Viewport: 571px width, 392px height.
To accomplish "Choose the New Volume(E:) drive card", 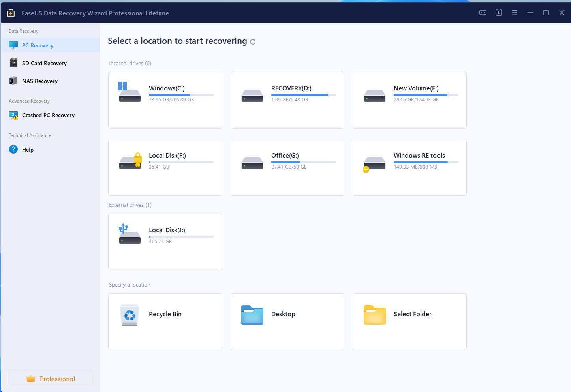I will coord(409,100).
